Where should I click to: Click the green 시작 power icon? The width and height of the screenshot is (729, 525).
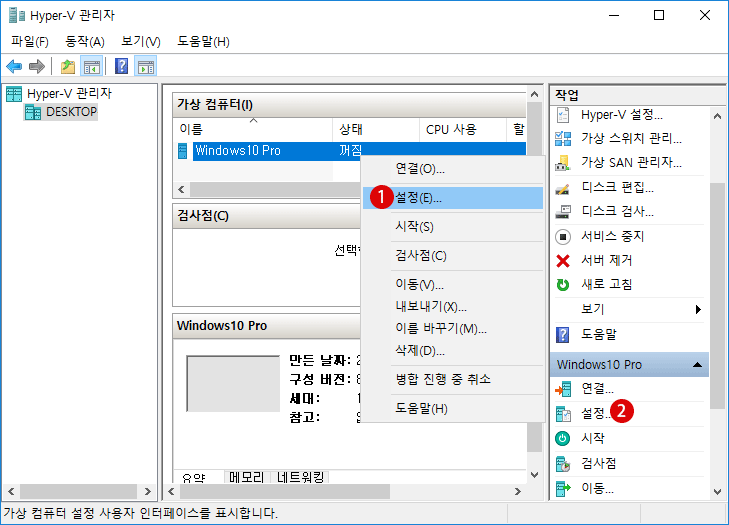[563, 438]
